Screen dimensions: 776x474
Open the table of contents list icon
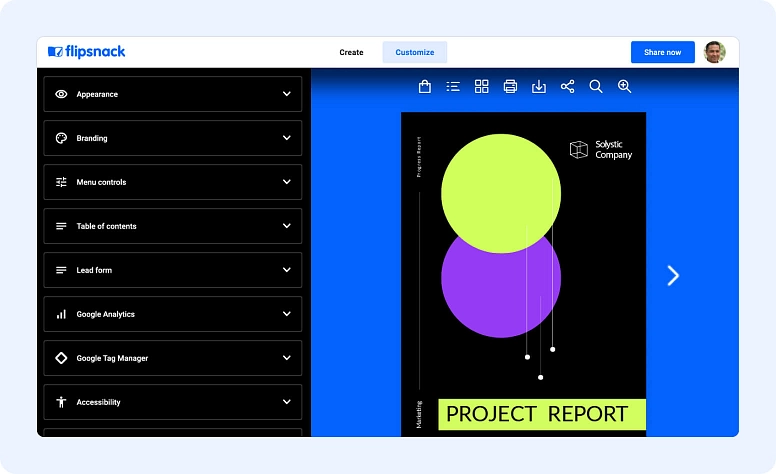point(453,87)
